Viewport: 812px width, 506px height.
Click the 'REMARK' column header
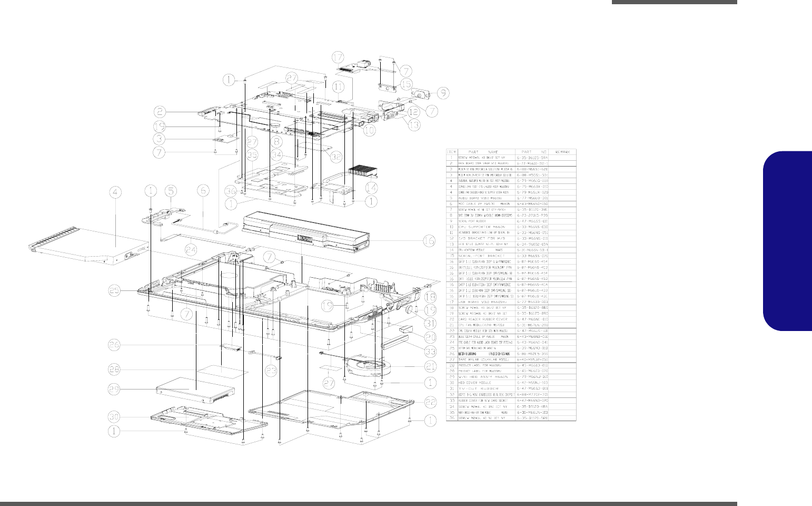[562, 152]
